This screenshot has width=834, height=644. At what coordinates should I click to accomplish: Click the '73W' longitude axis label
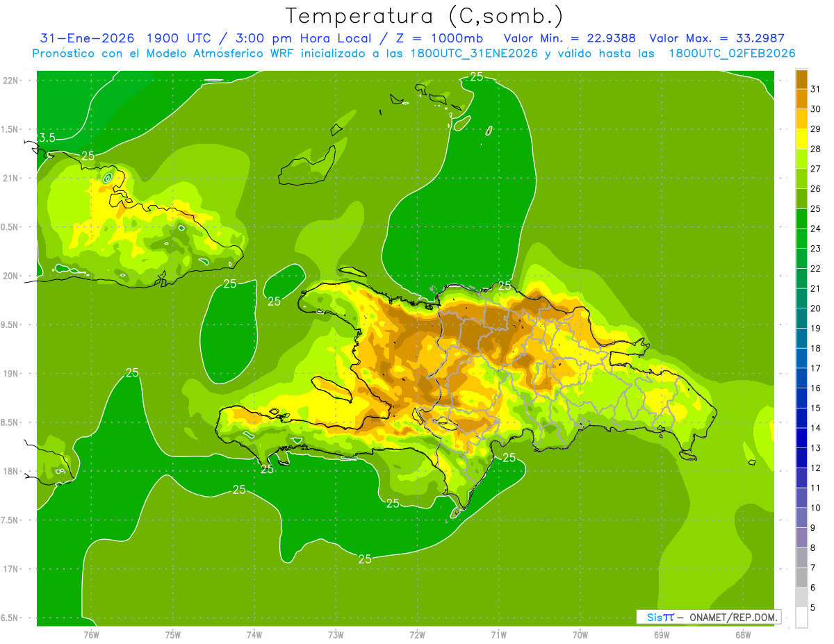(336, 635)
